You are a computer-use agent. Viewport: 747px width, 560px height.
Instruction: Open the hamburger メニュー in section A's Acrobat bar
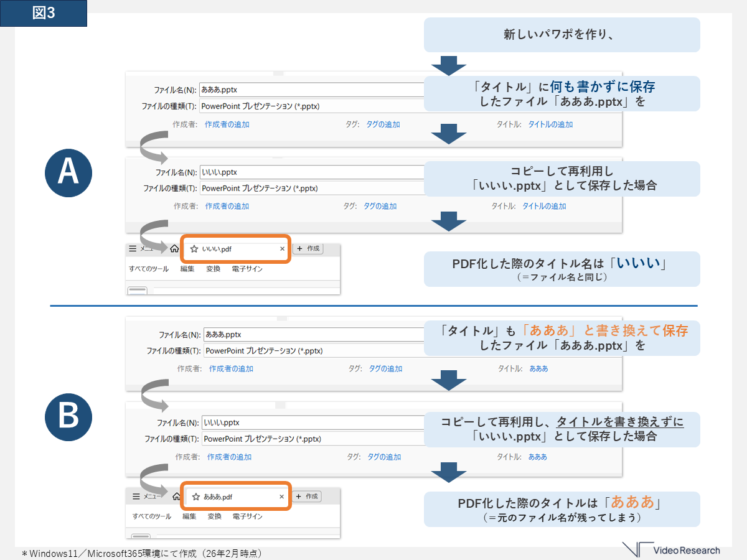pyautogui.click(x=133, y=249)
